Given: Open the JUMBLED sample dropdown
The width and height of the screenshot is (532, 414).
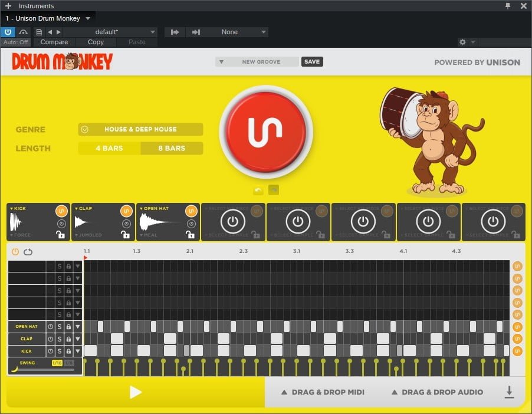Looking at the screenshot, I should [x=88, y=235].
